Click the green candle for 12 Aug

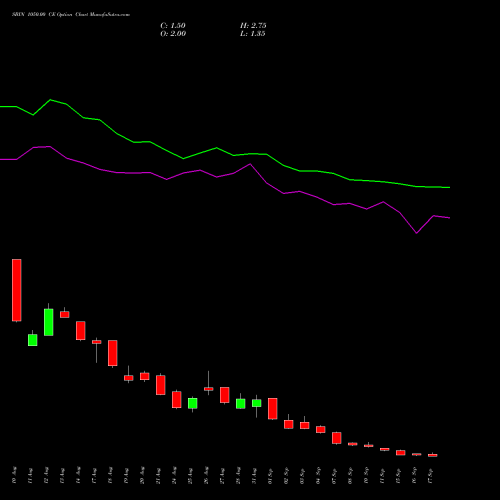(49, 322)
